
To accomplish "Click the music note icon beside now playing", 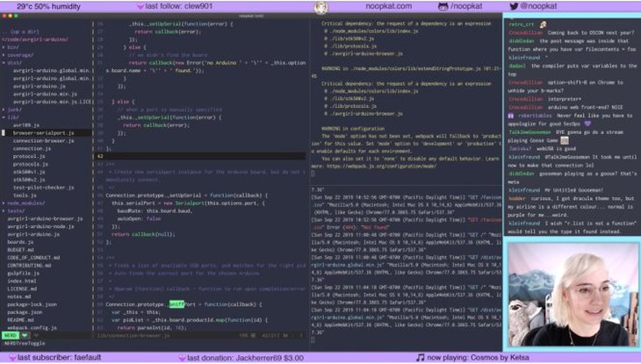I will (421, 358).
